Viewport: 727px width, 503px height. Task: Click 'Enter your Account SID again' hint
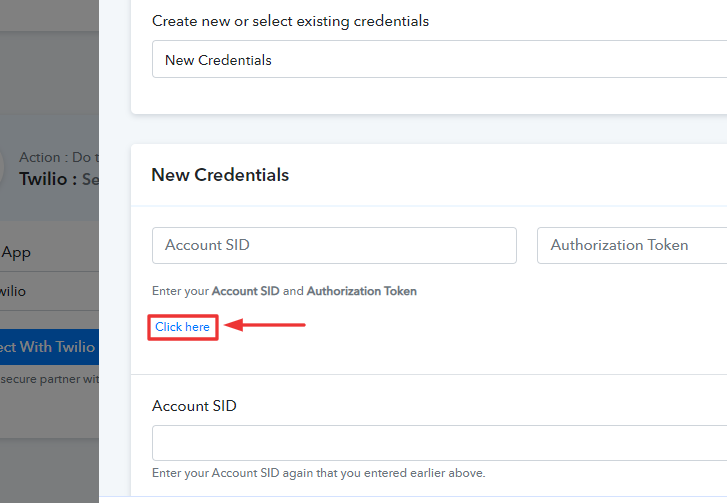[319, 473]
